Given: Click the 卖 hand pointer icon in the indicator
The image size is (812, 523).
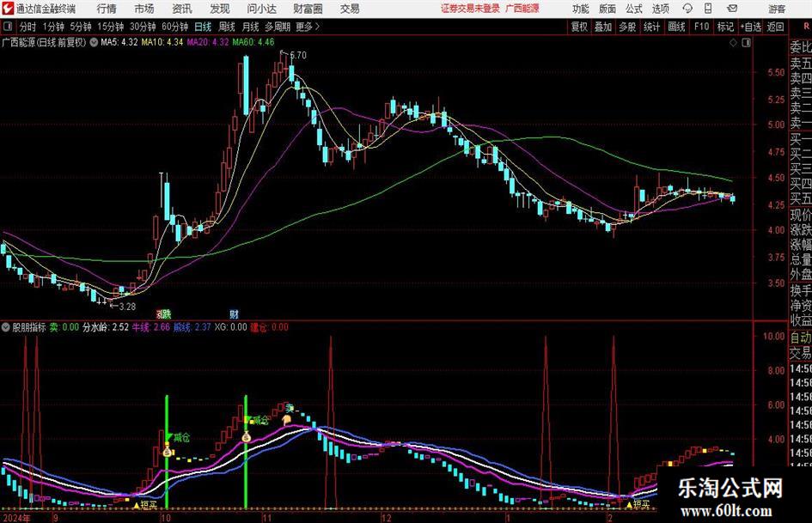Looking at the screenshot, I should [286, 419].
